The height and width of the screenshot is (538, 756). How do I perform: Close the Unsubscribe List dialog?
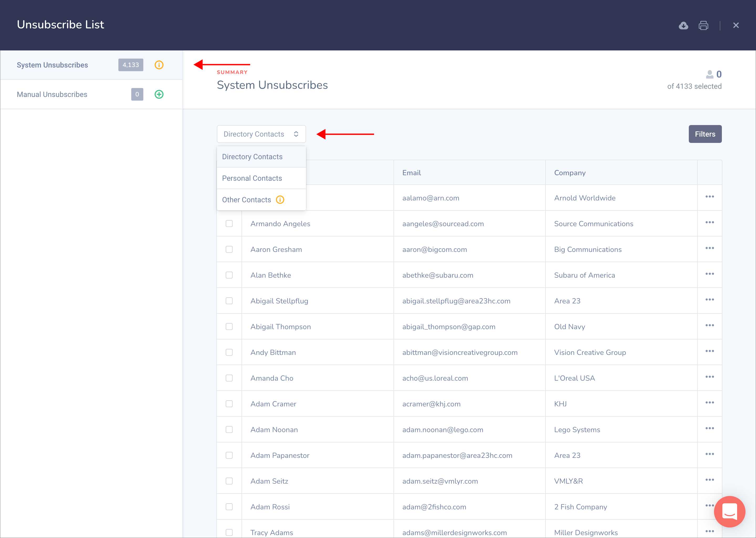[736, 25]
